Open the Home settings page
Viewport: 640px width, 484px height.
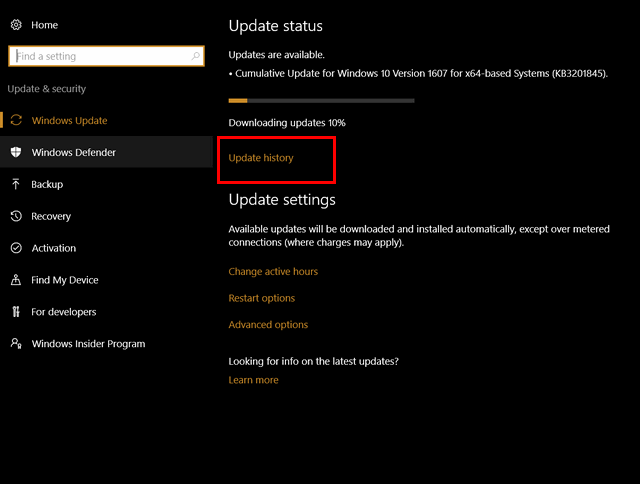(x=44, y=25)
